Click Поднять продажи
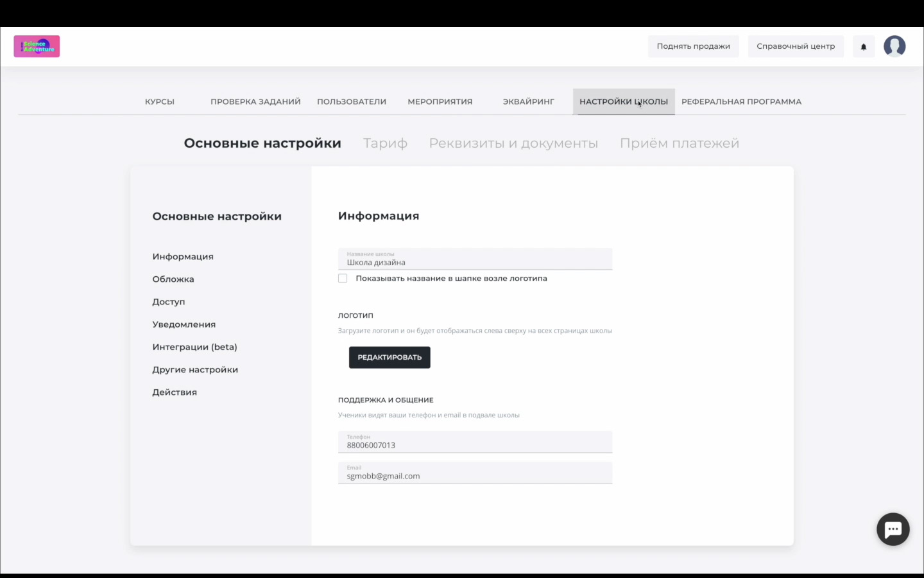Image resolution: width=924 pixels, height=578 pixels. point(693,46)
